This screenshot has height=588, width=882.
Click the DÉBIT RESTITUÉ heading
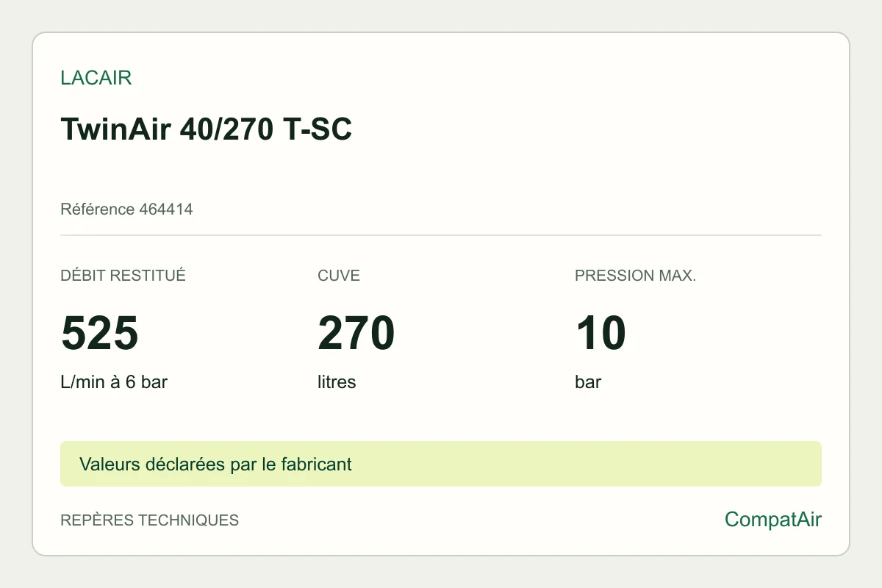click(123, 276)
